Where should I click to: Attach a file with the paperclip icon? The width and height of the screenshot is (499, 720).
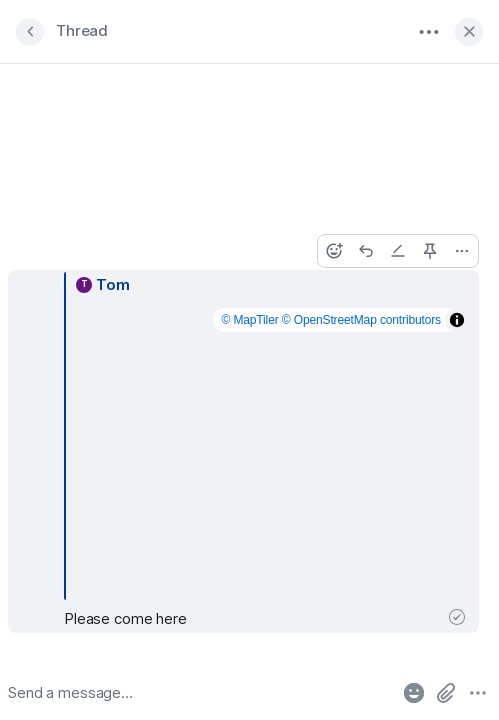coord(446,693)
